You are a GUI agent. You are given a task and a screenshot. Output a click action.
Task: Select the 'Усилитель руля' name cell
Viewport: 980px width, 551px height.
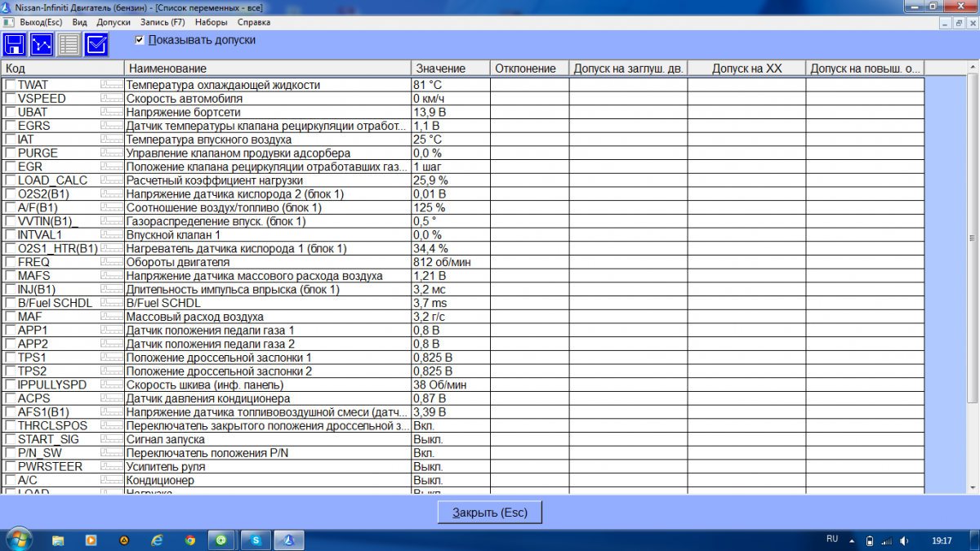click(268, 467)
